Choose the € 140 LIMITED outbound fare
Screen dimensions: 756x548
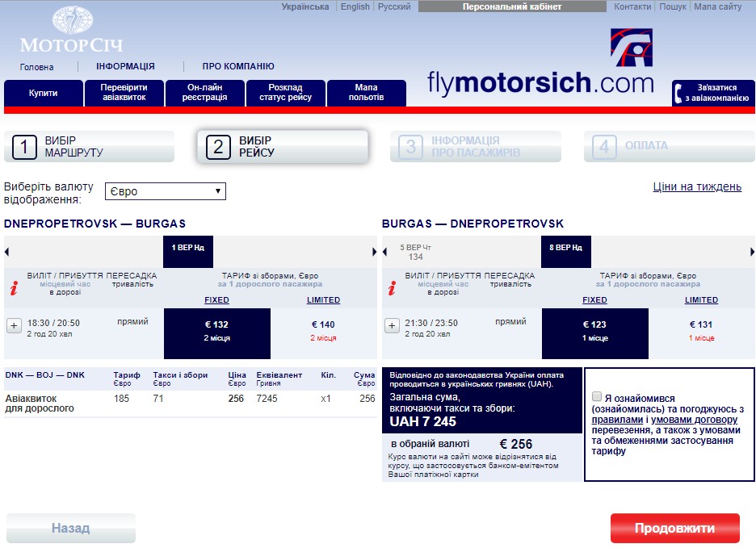point(323,333)
